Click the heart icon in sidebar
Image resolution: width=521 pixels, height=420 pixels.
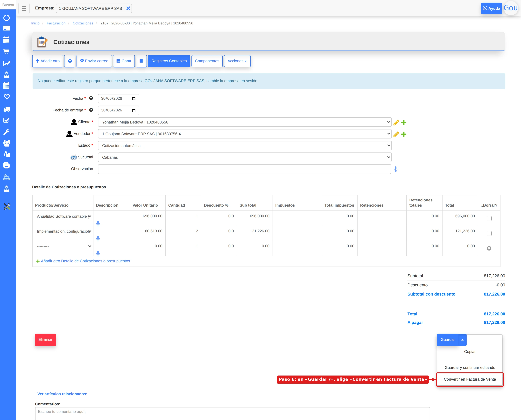click(7, 97)
